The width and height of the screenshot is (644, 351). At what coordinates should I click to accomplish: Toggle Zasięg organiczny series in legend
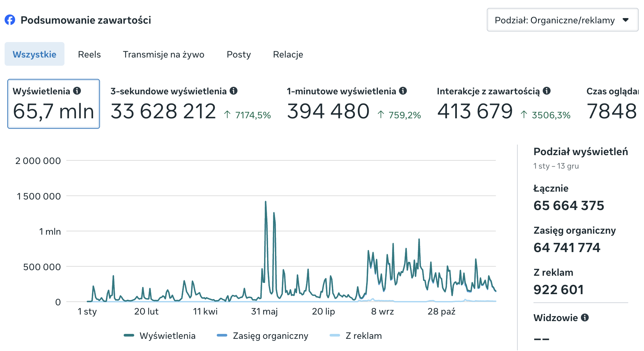(x=263, y=336)
